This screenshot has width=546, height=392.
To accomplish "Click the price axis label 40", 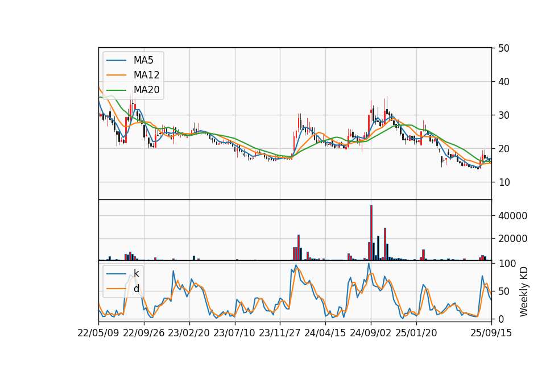I will (504, 82).
